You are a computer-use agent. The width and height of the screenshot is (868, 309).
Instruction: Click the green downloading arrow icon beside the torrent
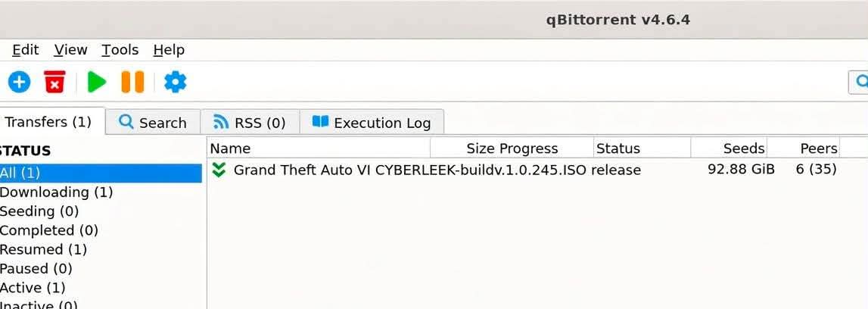pyautogui.click(x=219, y=170)
